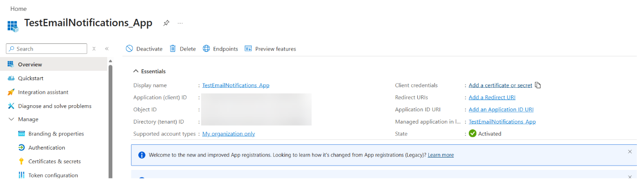Pin TestEmailNotifications_App to dashboard

pos(166,23)
